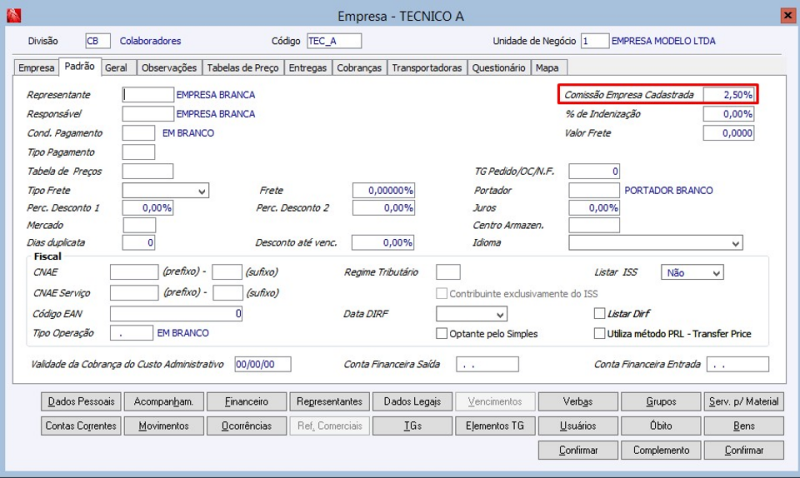The width and height of the screenshot is (800, 478).
Task: Click the Valor Frete field
Action: 729,133
